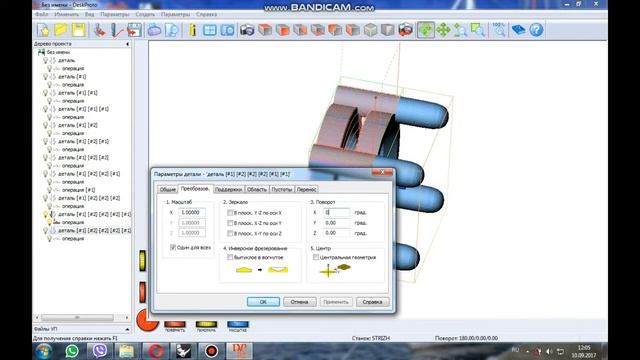Click the Load geometry file icon
Viewport: 640px width, 360px height.
99,30
